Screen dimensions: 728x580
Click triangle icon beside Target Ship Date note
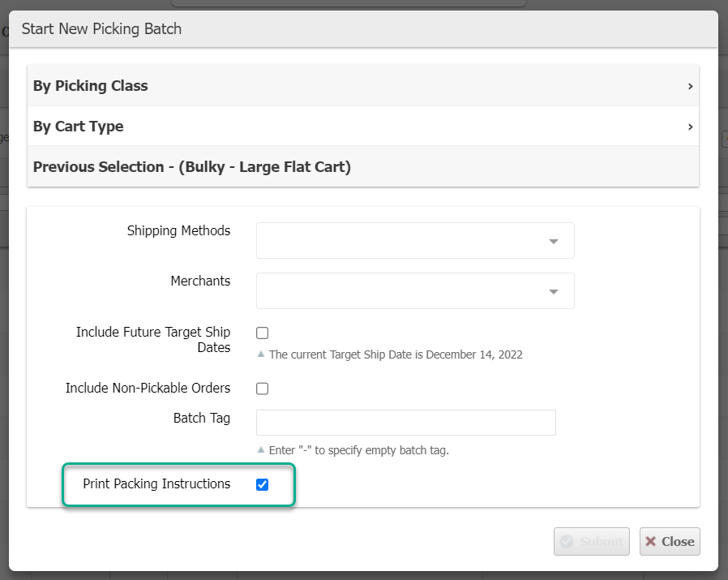[261, 354]
